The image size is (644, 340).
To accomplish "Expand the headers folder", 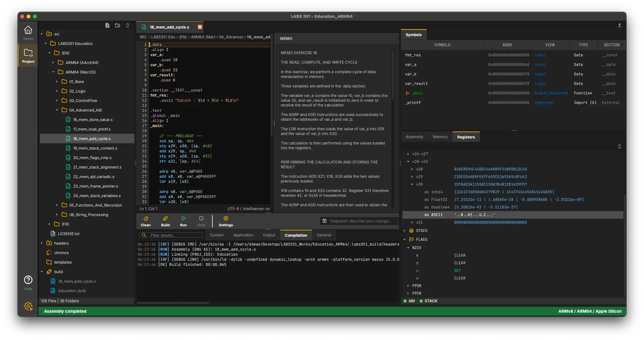I will [x=42, y=243].
